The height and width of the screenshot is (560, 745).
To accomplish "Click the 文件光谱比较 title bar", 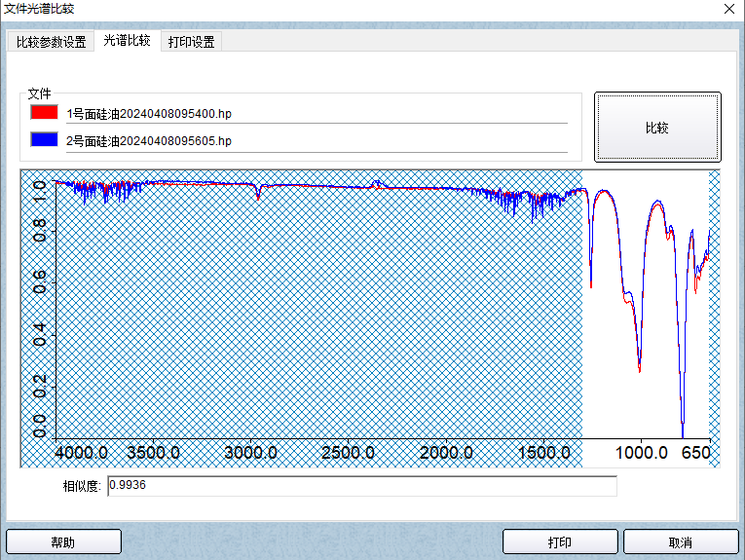I will (292, 9).
